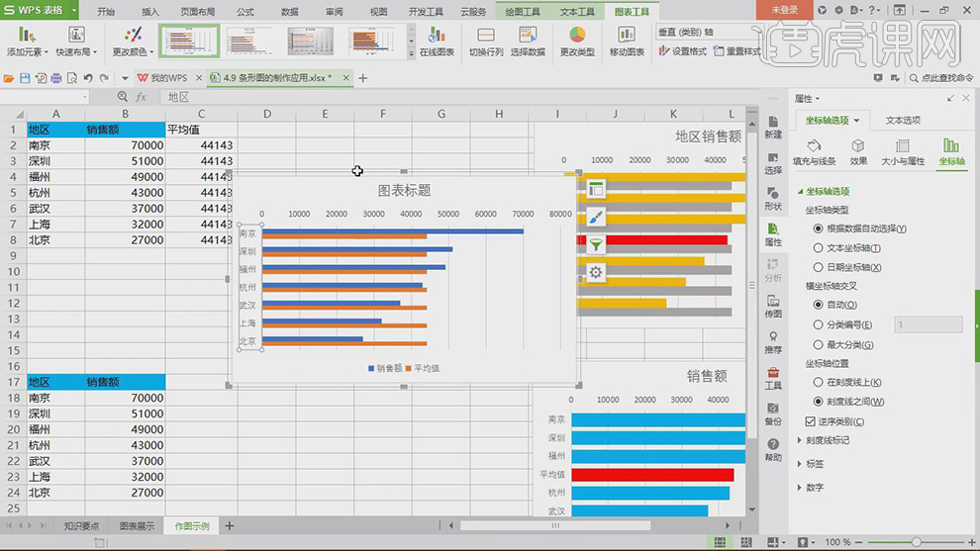The height and width of the screenshot is (551, 980).
Task: Click the 传图 (Upload Image) sidebar icon
Action: 773,306
